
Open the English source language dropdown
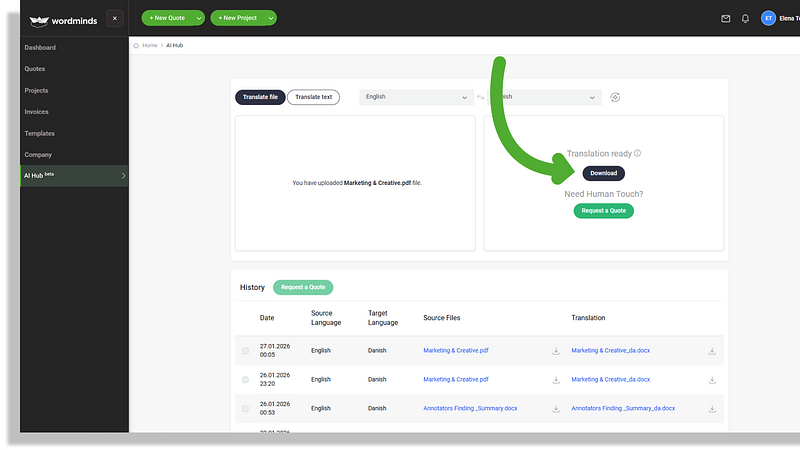click(x=416, y=97)
